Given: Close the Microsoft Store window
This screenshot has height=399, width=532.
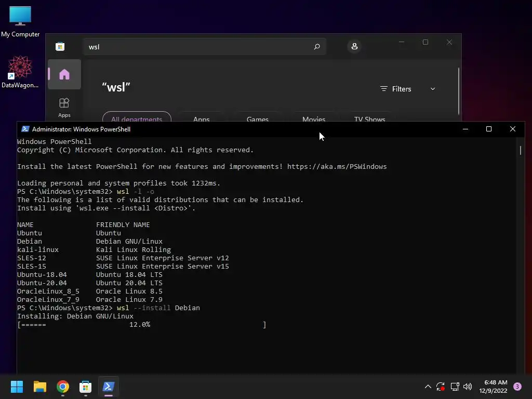Looking at the screenshot, I should click(x=449, y=42).
